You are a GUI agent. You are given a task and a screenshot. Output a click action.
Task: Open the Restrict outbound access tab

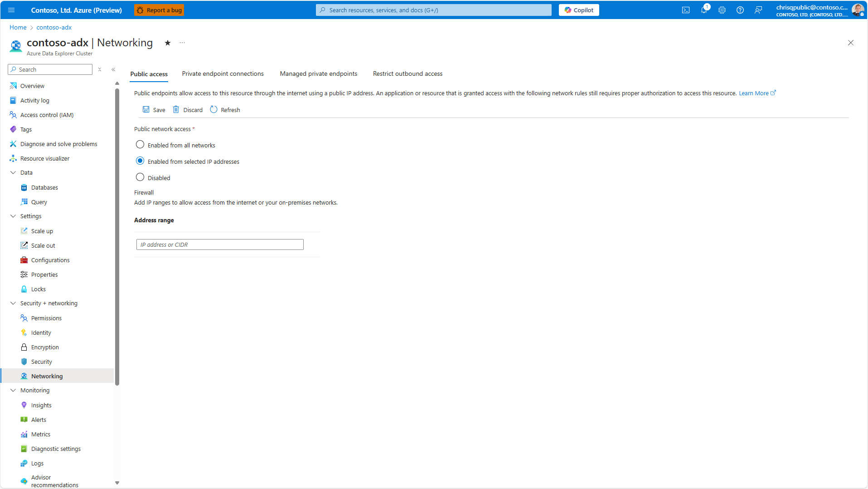[407, 73]
